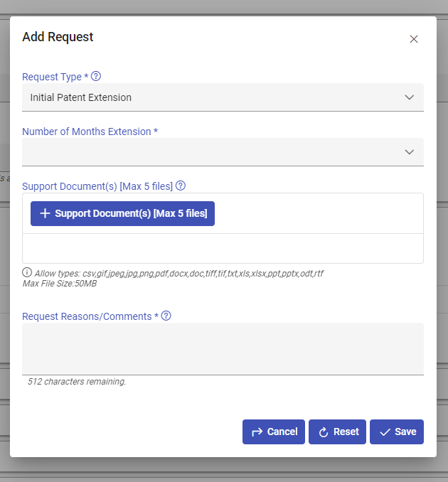Expand the Request Type chevron
Screen dimensions: 448x482
410,97
